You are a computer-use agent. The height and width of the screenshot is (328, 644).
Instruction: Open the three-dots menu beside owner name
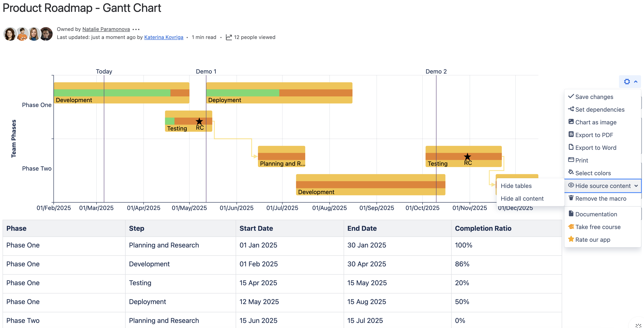click(136, 29)
